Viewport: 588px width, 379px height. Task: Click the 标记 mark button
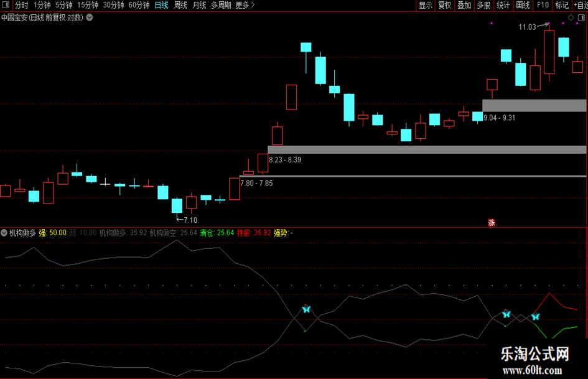click(562, 5)
